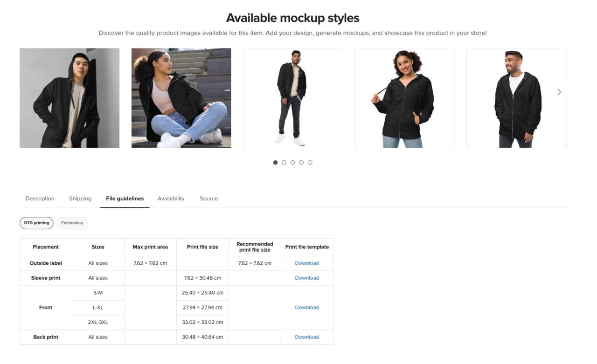Switch to the Description tab
The width and height of the screenshot is (597, 364).
[x=39, y=198]
